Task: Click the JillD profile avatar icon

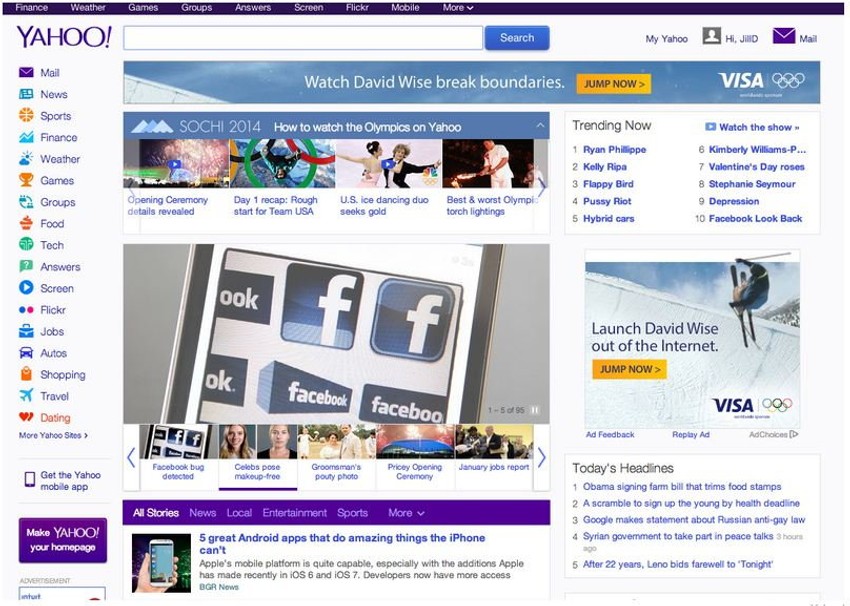Action: [x=711, y=36]
